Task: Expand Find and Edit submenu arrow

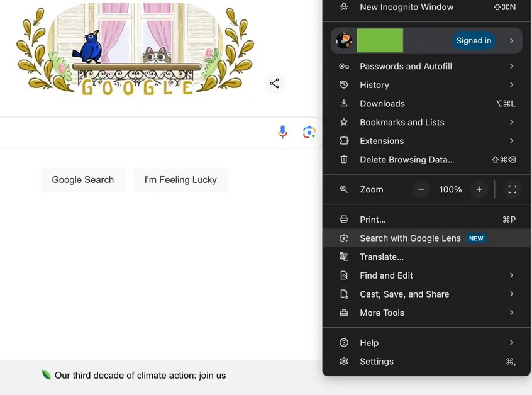Action: click(x=511, y=275)
